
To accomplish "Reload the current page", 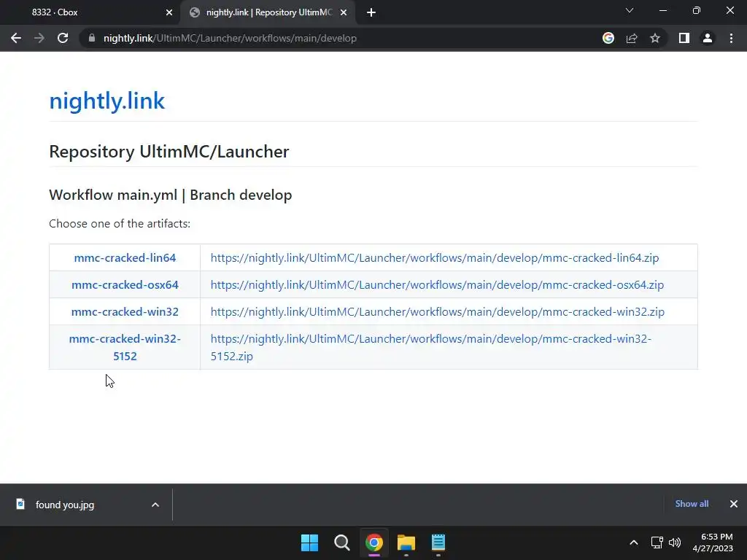I will coord(63,38).
